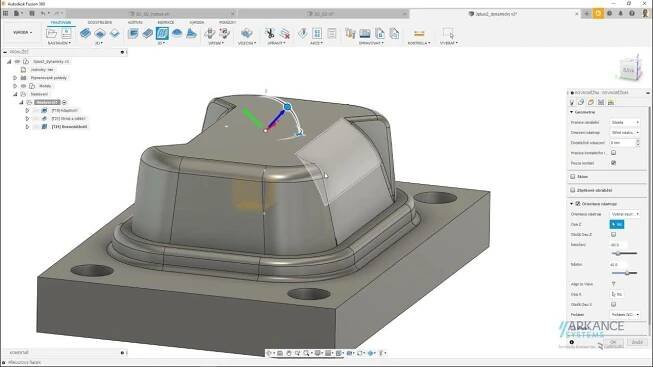Click the post process Akce icon
The height and width of the screenshot is (367, 653).
(317, 33)
